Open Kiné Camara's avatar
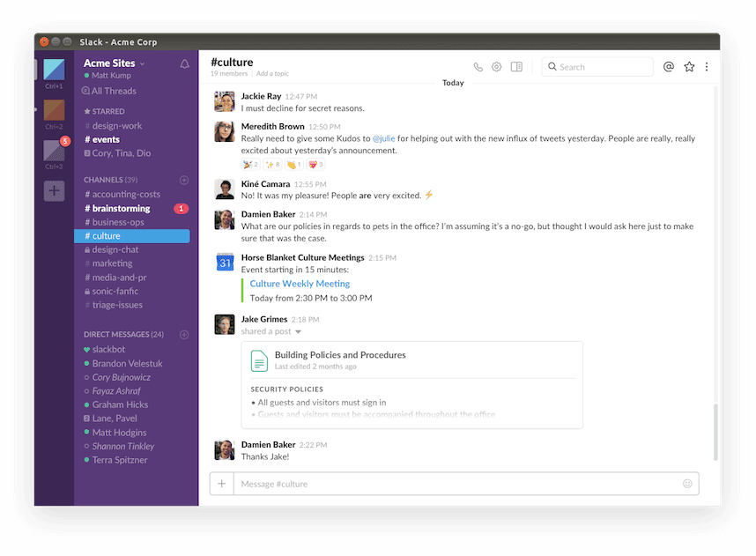Image resolution: width=756 pixels, height=556 pixels. 224,189
